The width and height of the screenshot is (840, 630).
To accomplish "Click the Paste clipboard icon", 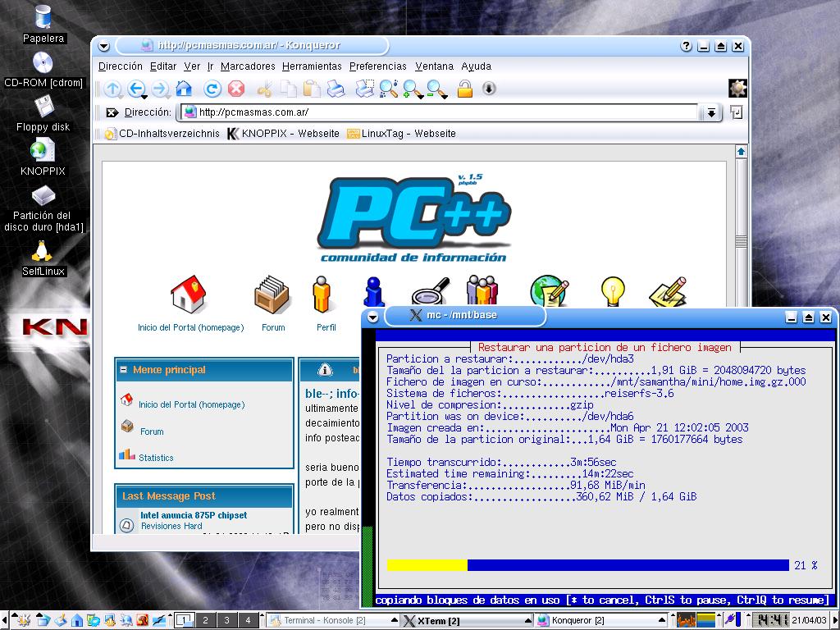I will (x=312, y=89).
